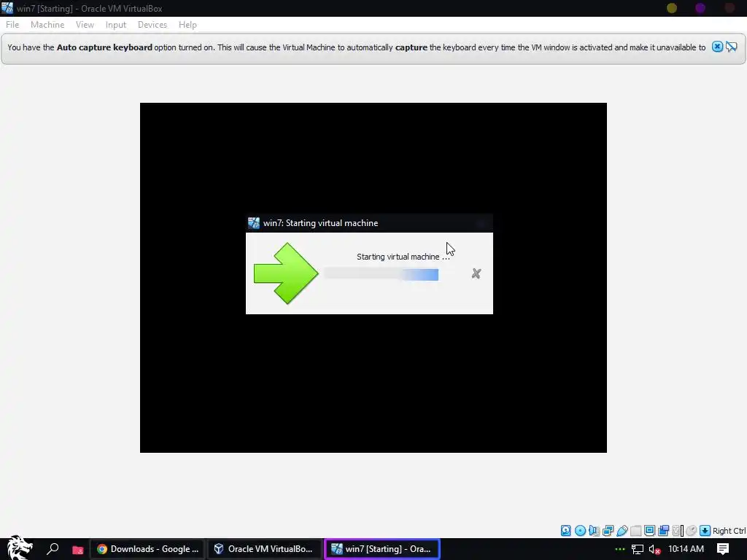Viewport: 747px width, 560px height.
Task: Click the don't-show-again icon on notification bar
Action: (731, 47)
